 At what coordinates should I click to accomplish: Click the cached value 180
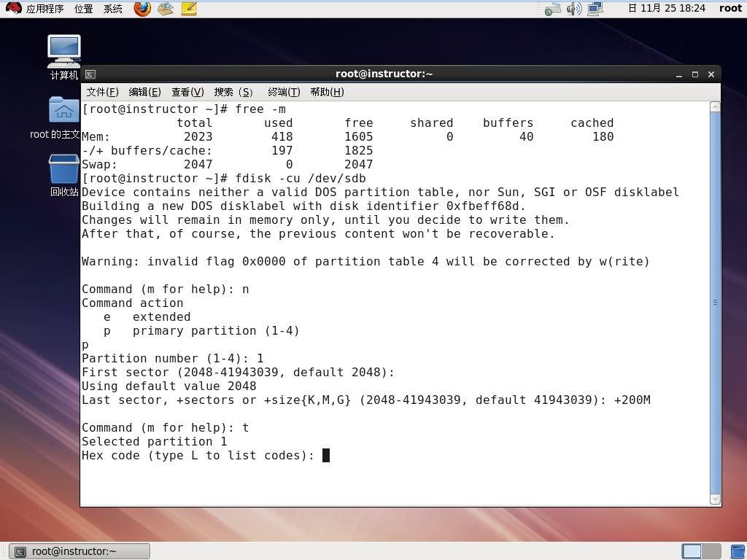(603, 136)
